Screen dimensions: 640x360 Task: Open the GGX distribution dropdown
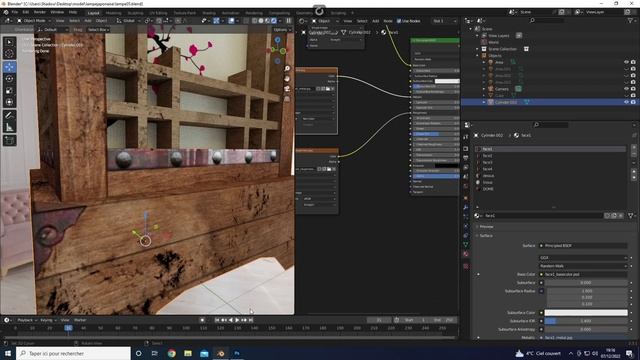583,258
